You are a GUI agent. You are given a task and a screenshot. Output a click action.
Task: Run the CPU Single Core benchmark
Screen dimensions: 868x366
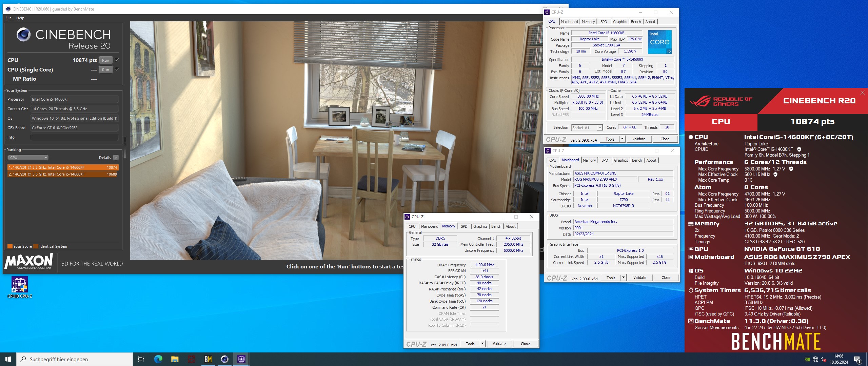(106, 70)
